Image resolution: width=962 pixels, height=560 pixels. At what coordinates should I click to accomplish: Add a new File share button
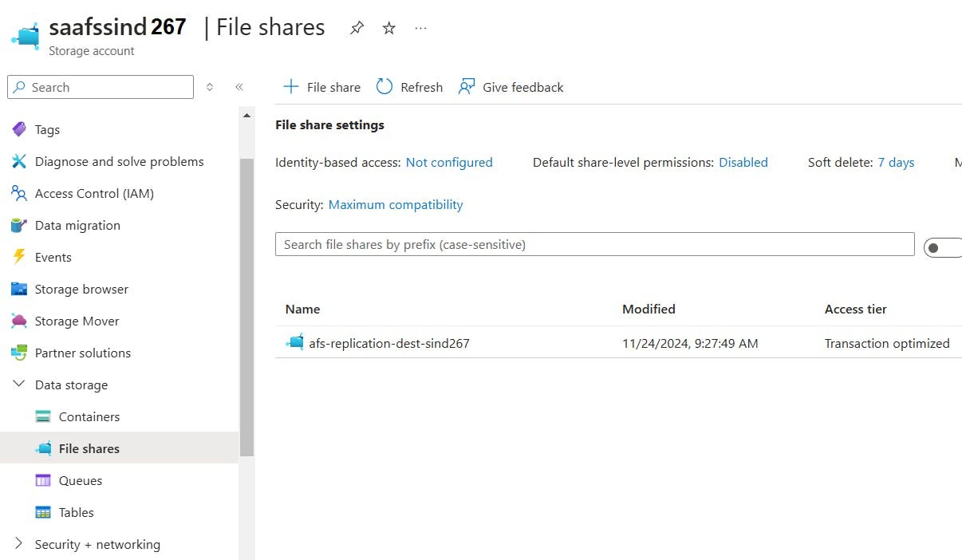322,87
